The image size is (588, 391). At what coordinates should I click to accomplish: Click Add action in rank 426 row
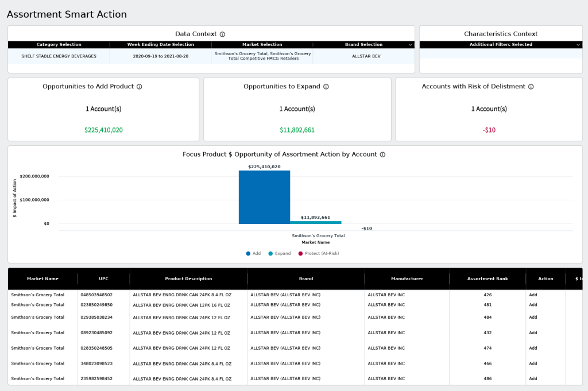pos(533,295)
